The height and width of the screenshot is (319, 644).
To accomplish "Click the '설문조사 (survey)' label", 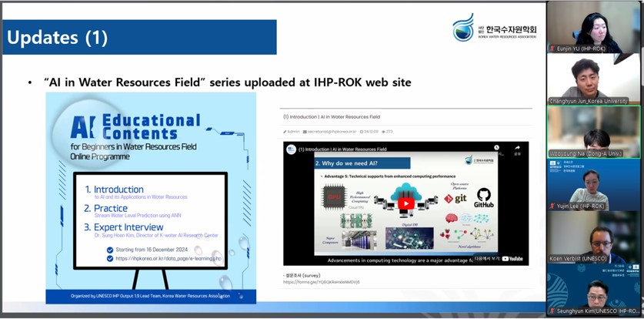I will [x=302, y=275].
